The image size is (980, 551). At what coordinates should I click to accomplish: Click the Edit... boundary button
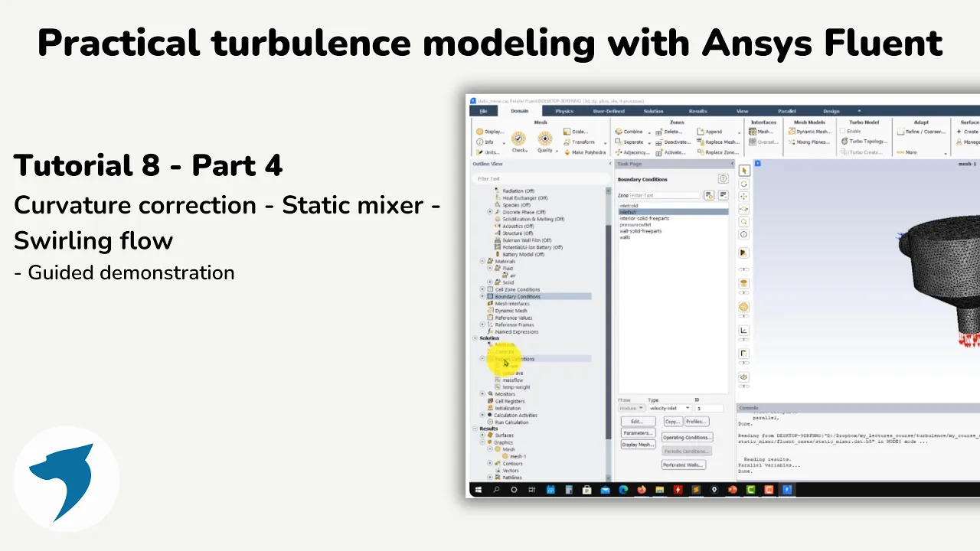point(637,422)
